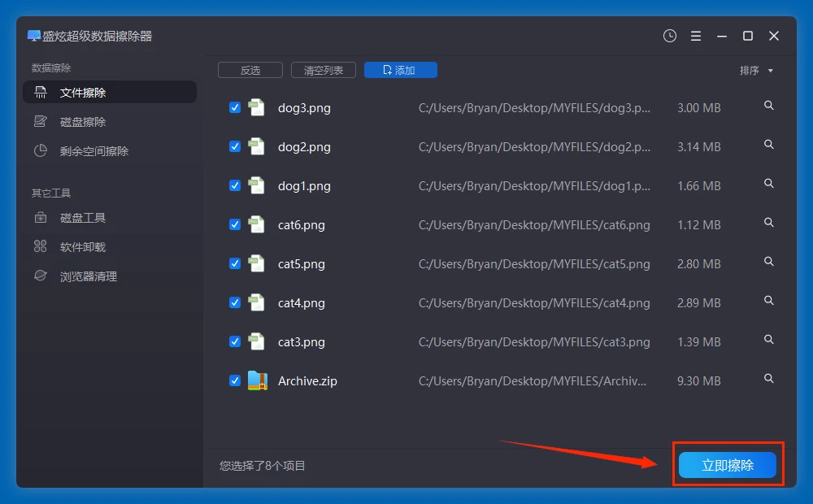Uncheck the cat6.png checkbox
The image size is (813, 504).
(x=235, y=224)
